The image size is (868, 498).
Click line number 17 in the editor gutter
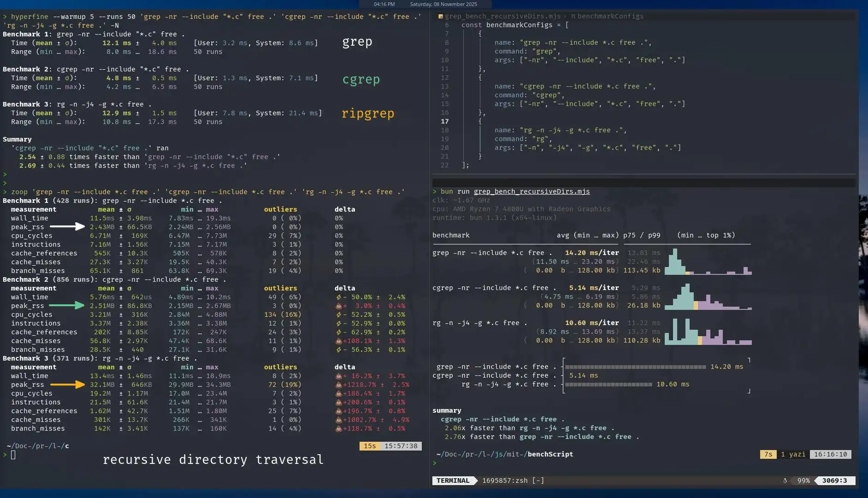444,121
